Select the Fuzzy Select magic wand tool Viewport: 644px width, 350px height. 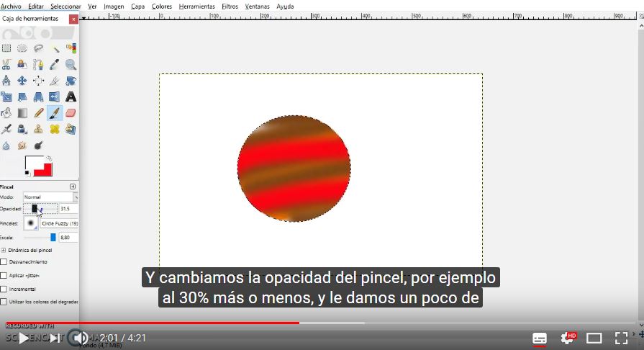point(55,48)
